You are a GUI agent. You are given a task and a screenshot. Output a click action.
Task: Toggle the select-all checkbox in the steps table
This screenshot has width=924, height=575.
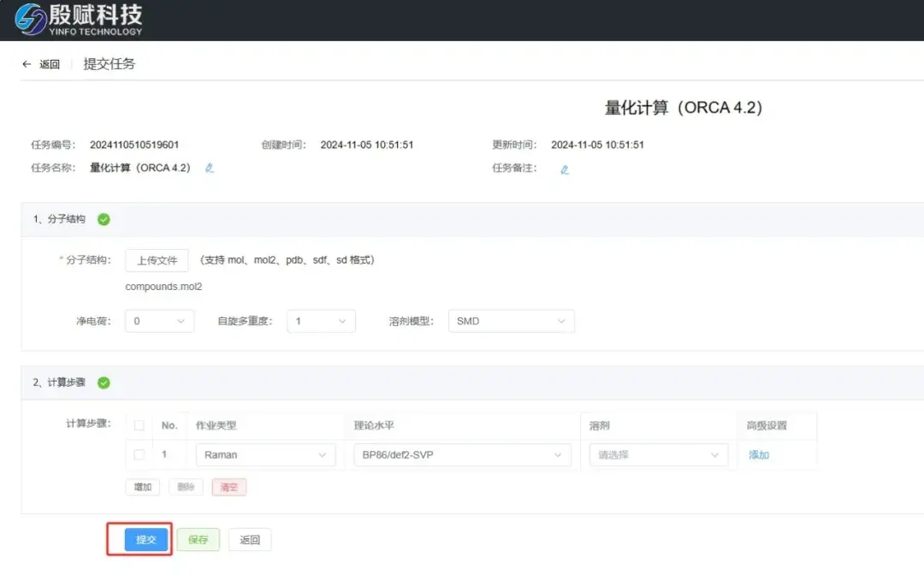(x=141, y=424)
